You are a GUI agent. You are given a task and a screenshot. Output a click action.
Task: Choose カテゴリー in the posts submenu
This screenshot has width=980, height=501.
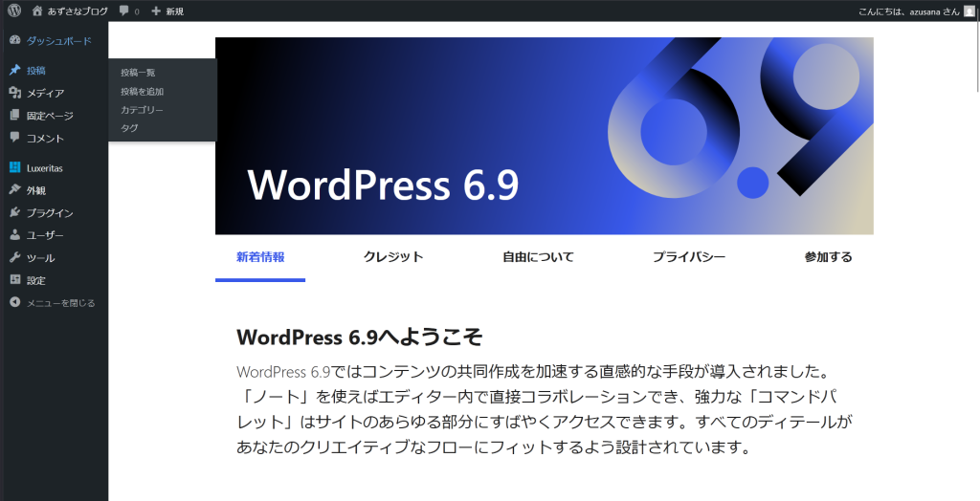[x=142, y=110]
